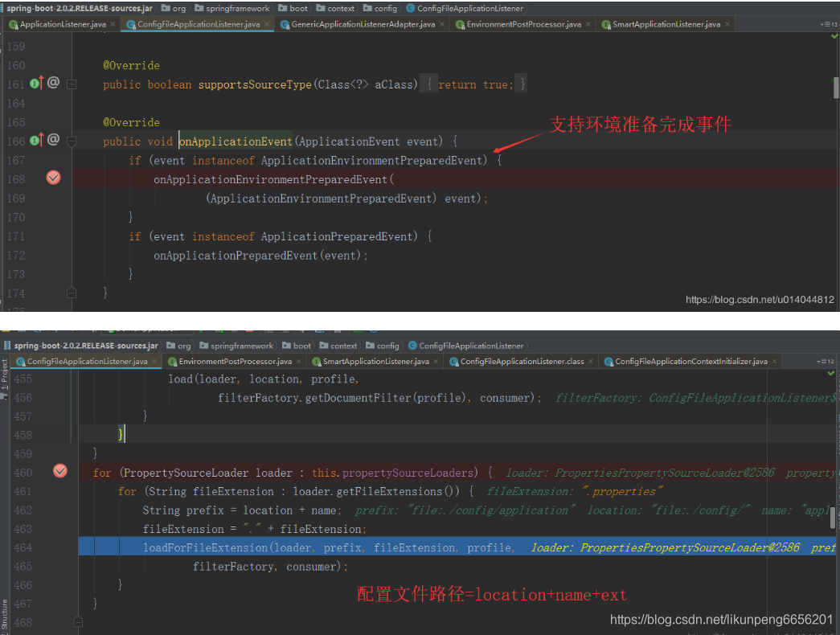Click propertySourceLoaders field on line 460
The height and width of the screenshot is (635, 840).
pos(408,473)
